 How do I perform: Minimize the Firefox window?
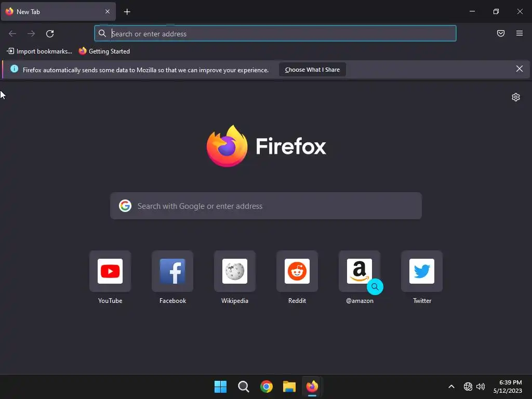point(472,11)
